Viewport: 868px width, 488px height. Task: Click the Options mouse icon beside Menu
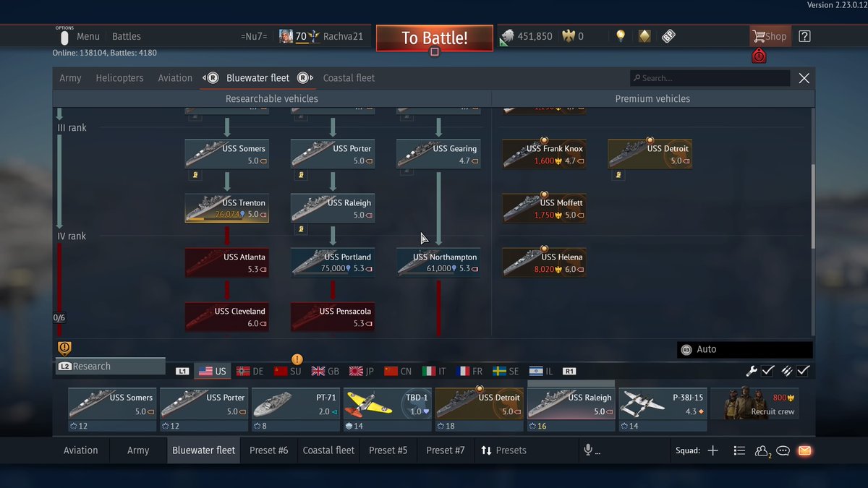click(x=64, y=38)
